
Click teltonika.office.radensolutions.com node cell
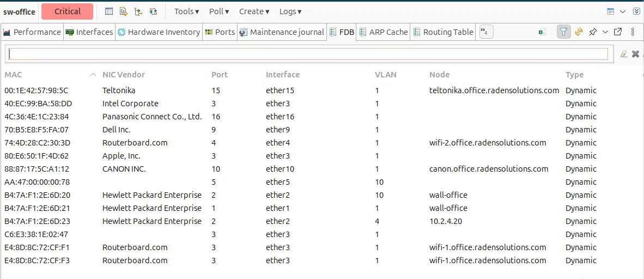tap(494, 90)
